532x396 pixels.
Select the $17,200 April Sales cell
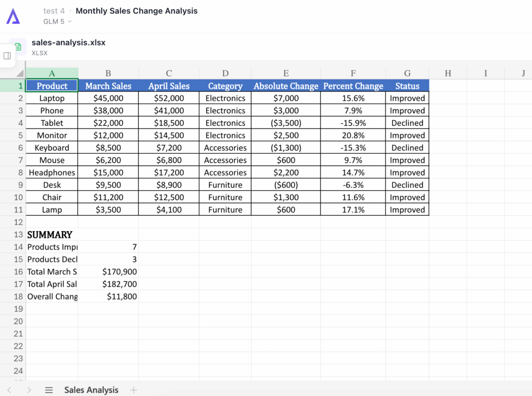(x=169, y=173)
